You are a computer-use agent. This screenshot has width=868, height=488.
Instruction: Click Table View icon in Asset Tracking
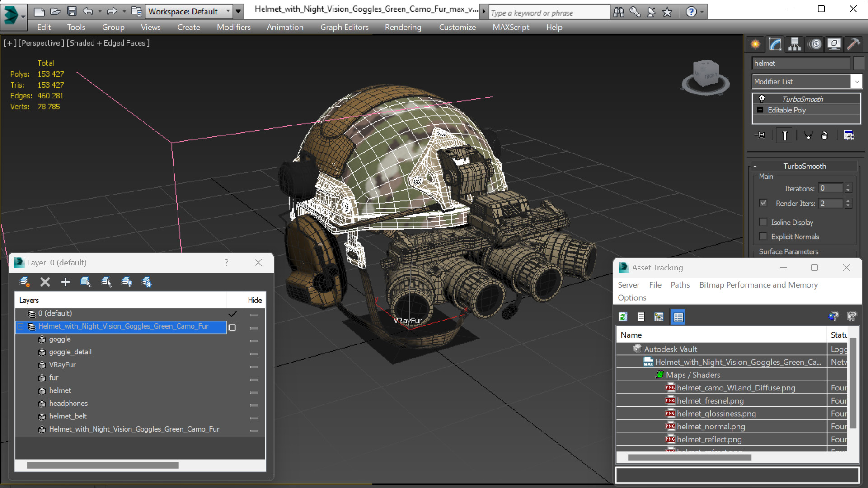click(x=678, y=317)
